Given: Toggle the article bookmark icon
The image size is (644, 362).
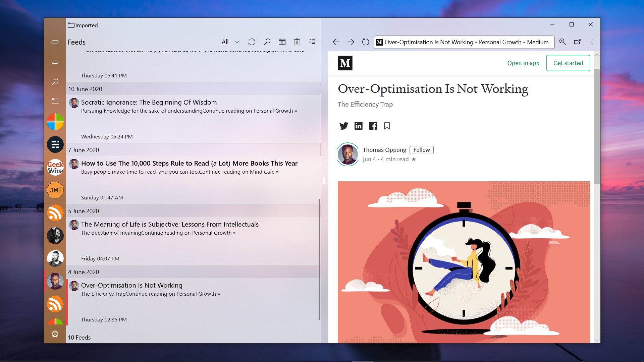Looking at the screenshot, I should 387,126.
